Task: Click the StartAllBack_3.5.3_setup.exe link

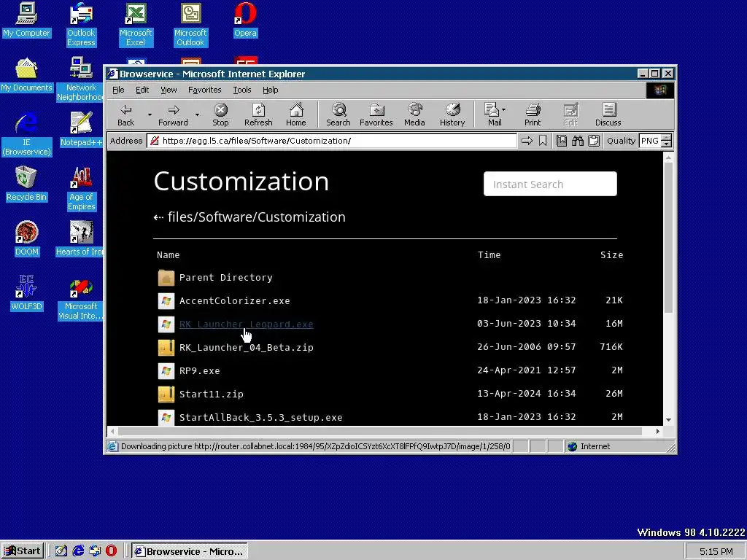Action: (x=260, y=418)
